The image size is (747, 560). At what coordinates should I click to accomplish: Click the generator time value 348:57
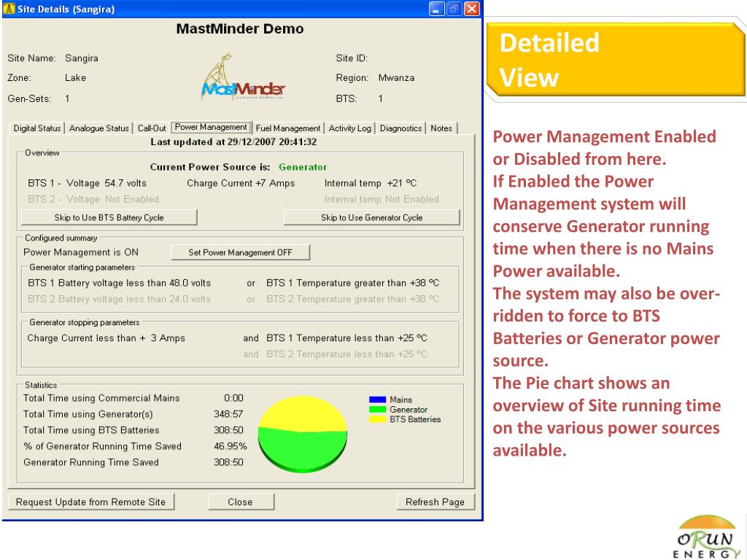click(228, 414)
